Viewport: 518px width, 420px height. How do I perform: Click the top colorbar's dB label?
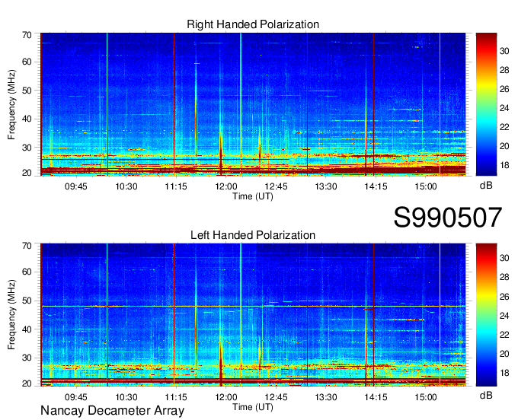[x=486, y=186]
